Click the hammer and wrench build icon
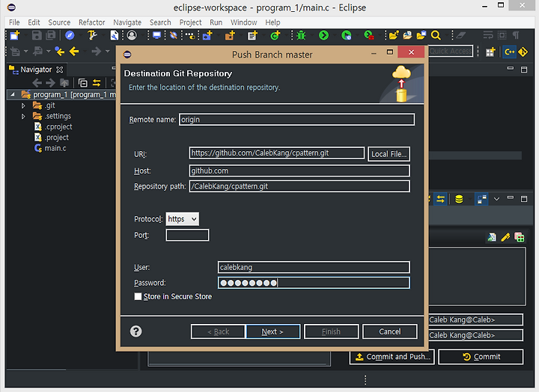This screenshot has height=392, width=539. pyautogui.click(x=92, y=35)
